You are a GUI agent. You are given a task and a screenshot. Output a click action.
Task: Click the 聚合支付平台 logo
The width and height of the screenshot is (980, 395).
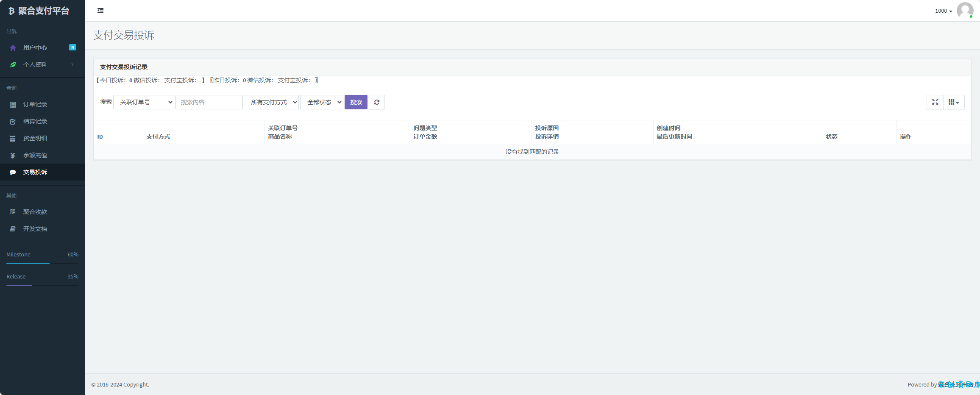tap(39, 11)
